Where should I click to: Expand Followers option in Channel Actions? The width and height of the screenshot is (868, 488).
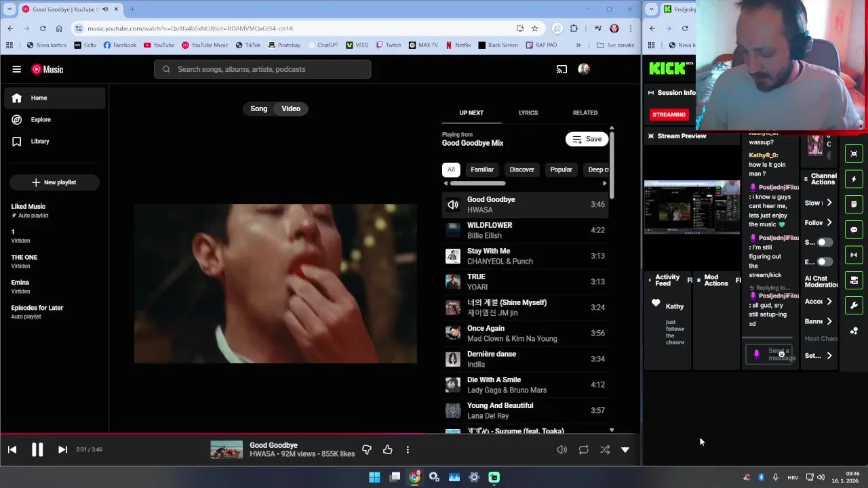tap(819, 222)
